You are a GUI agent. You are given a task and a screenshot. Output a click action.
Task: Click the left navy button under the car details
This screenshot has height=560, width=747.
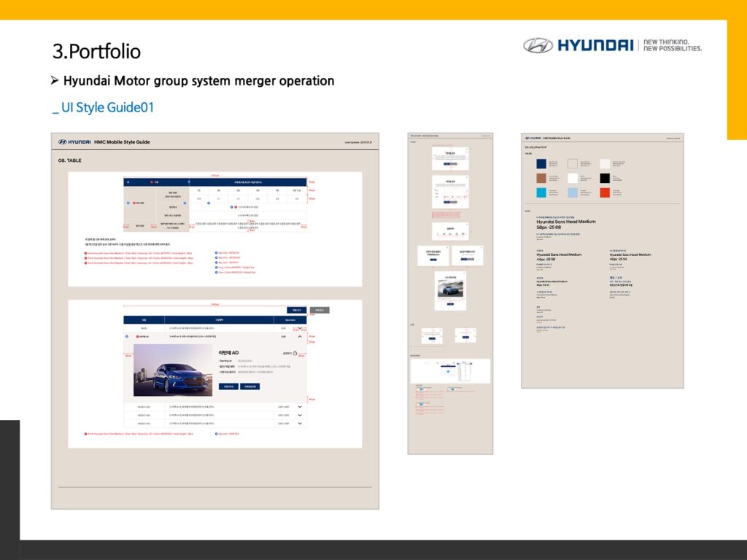[x=228, y=386]
